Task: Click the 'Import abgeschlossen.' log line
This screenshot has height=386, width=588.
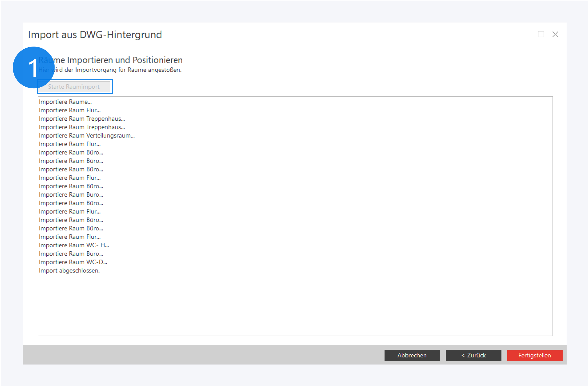Action: (x=69, y=271)
